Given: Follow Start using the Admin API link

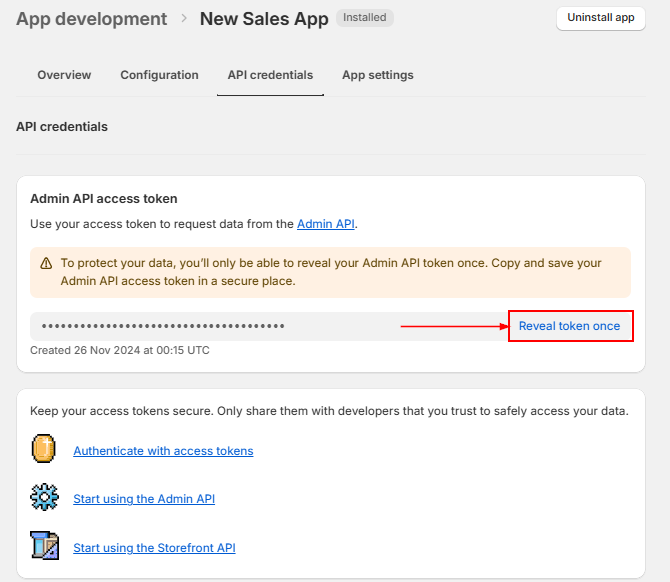Looking at the screenshot, I should (144, 499).
